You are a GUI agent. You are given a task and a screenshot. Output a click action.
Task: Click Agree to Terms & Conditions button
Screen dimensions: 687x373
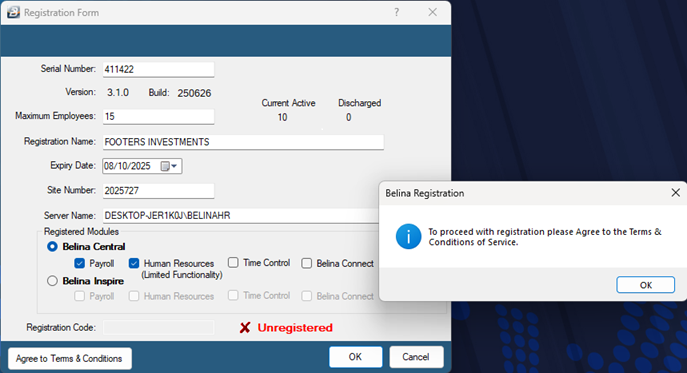pyautogui.click(x=70, y=359)
